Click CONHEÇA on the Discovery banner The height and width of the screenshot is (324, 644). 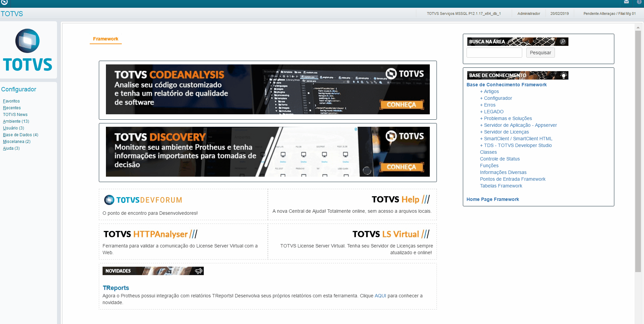point(401,167)
